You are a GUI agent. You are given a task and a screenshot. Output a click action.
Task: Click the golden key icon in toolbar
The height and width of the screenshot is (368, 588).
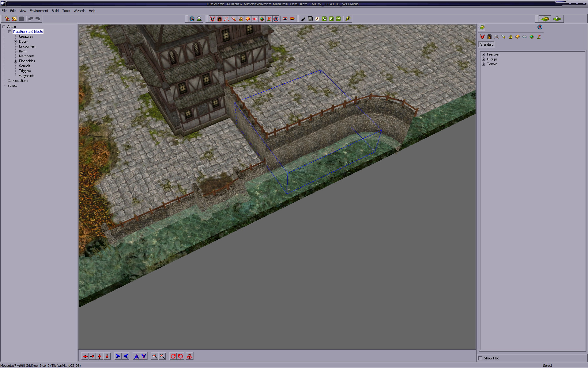point(348,19)
